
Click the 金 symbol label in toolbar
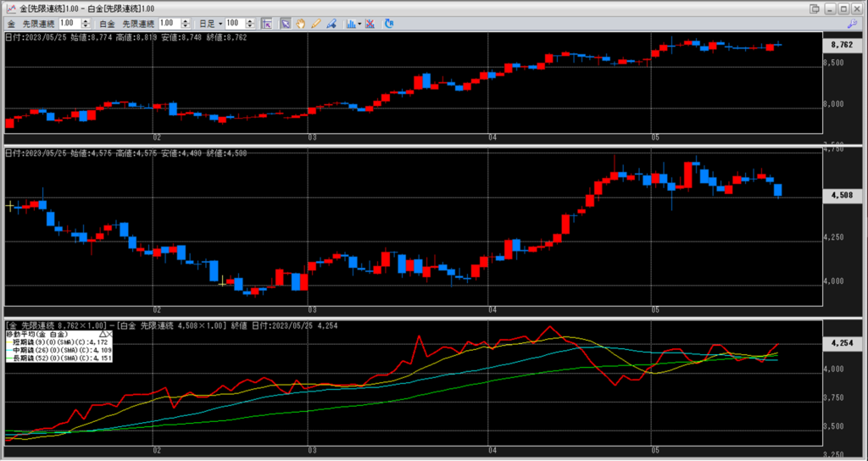(11, 24)
